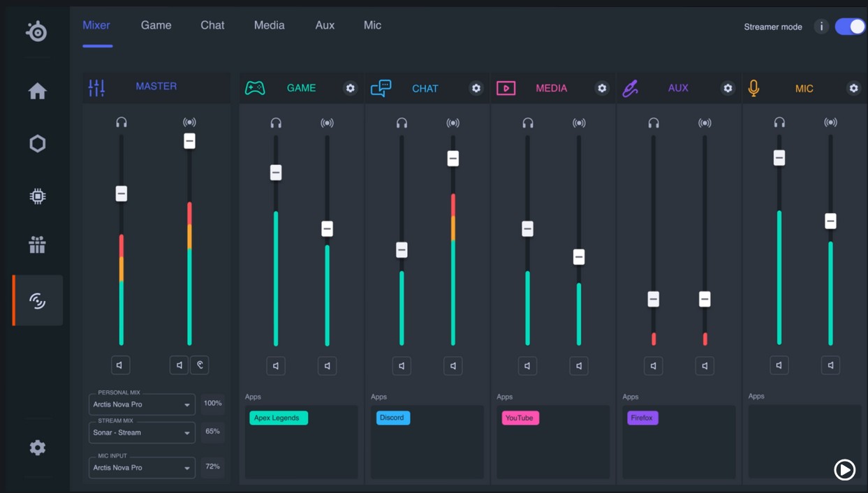Switch to the Chat tab
This screenshot has height=493, width=868.
pos(212,25)
